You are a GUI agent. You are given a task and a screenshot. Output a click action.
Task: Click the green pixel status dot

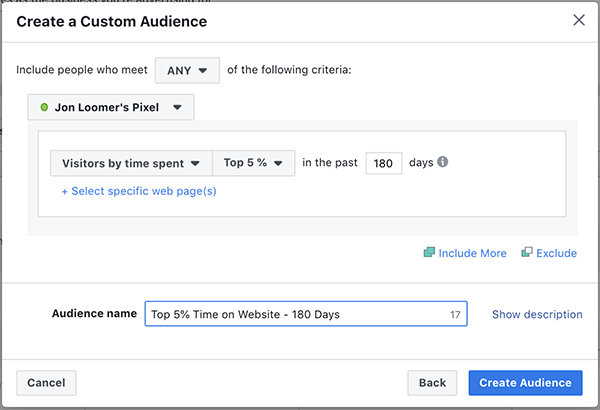tap(44, 107)
